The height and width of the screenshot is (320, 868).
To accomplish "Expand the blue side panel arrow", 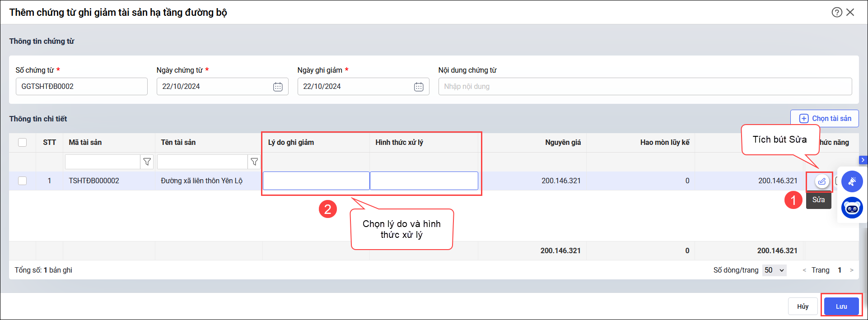I will coord(863,160).
